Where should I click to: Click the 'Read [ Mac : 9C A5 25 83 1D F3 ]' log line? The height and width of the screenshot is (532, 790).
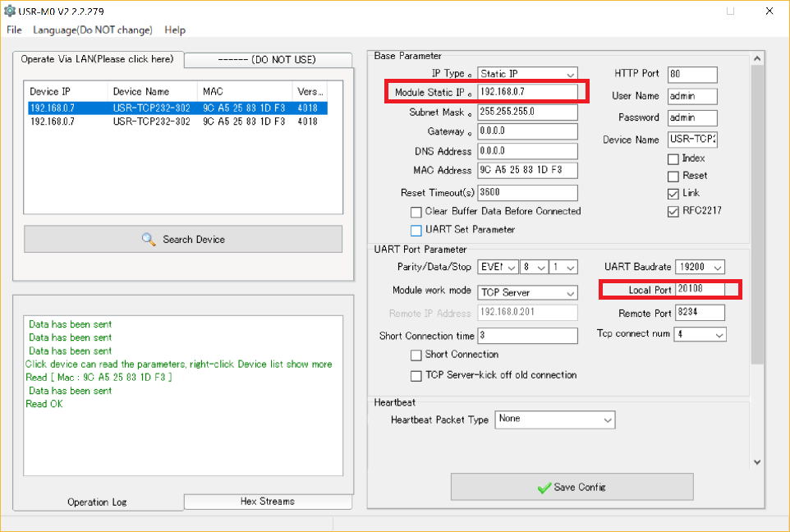(99, 378)
